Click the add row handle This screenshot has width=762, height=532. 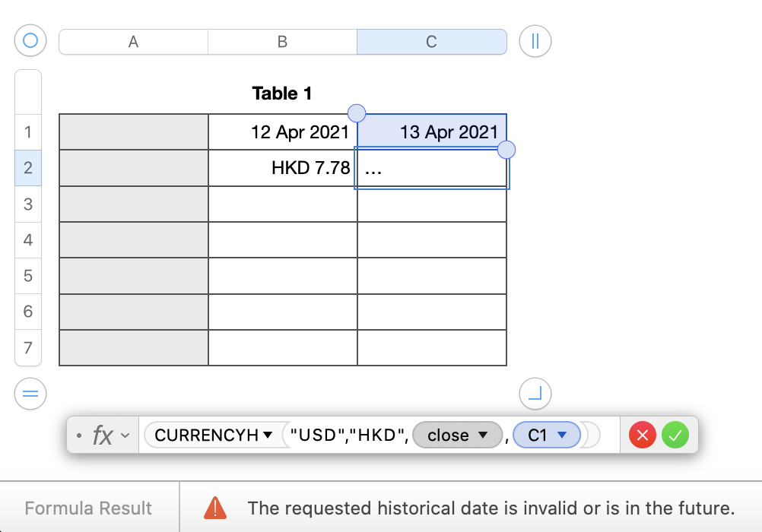[x=30, y=394]
